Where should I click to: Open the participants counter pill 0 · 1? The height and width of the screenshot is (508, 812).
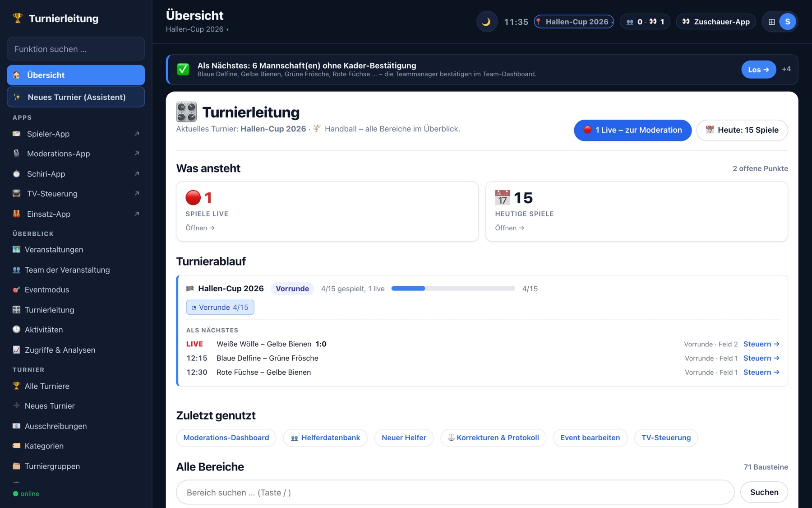[x=645, y=22]
